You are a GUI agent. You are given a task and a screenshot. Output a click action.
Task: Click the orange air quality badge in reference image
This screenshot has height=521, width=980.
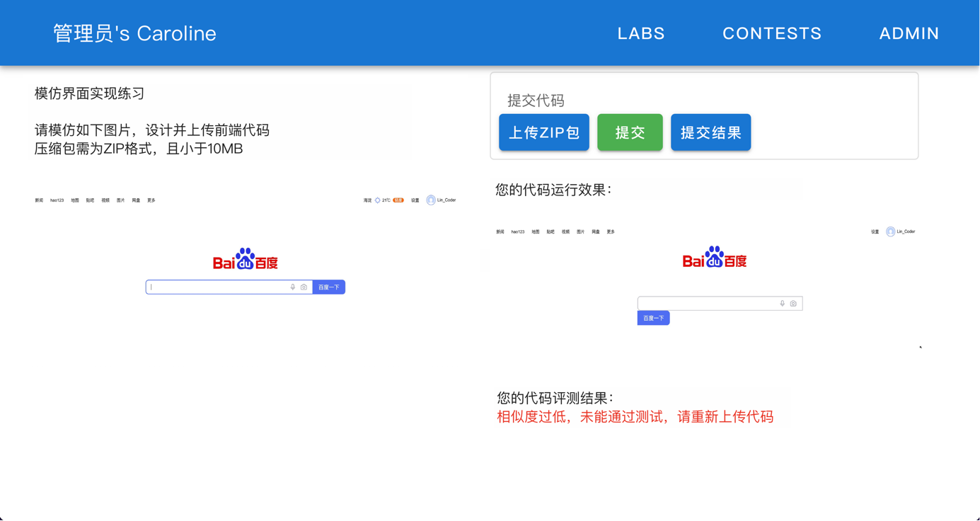[x=398, y=200]
